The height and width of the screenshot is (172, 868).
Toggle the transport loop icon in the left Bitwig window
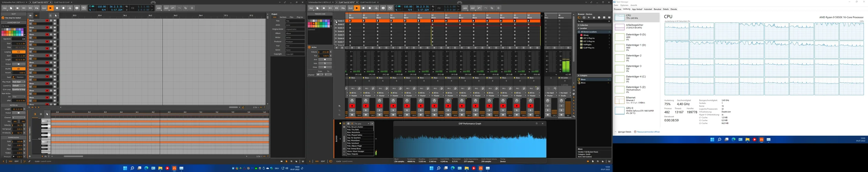[x=133, y=8]
